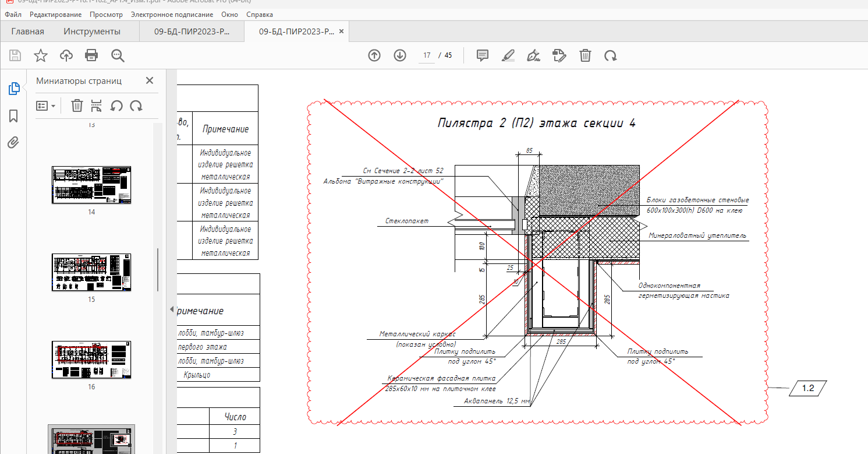Select the highlight text tool
868x454 pixels.
pyautogui.click(x=508, y=55)
